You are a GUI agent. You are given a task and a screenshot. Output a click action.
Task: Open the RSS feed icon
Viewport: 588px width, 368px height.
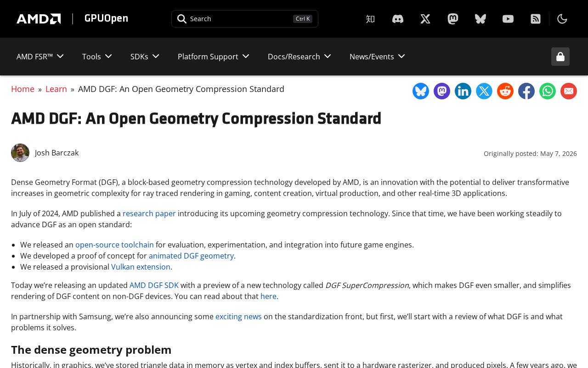(536, 19)
